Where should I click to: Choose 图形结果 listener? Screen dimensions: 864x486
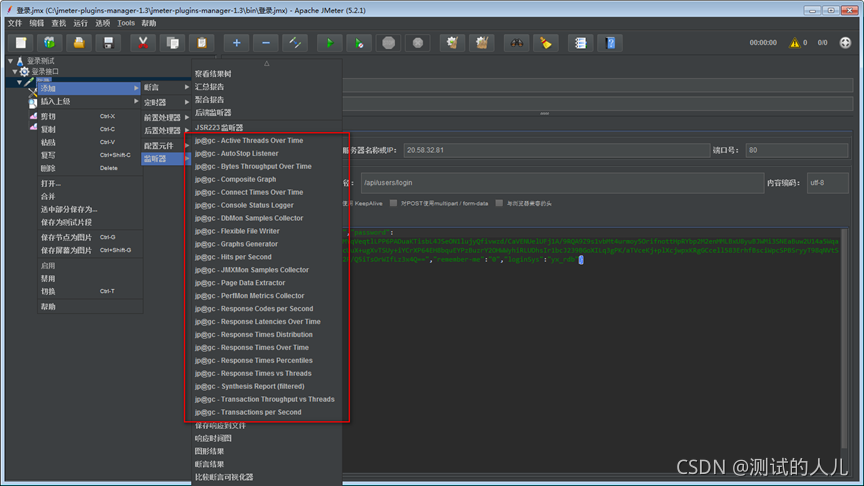coord(267,451)
